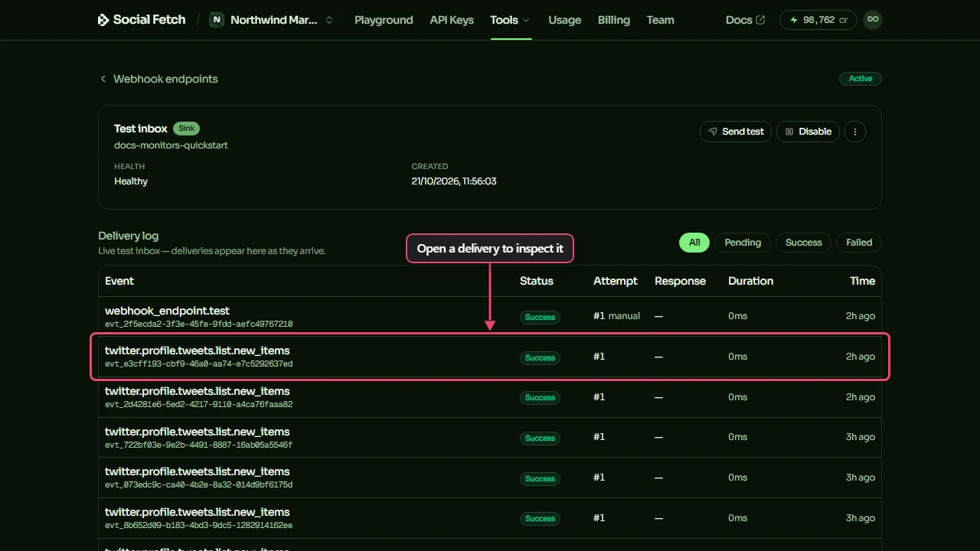The width and height of the screenshot is (980, 551).
Task: Click the Attempt column header
Action: click(x=616, y=281)
